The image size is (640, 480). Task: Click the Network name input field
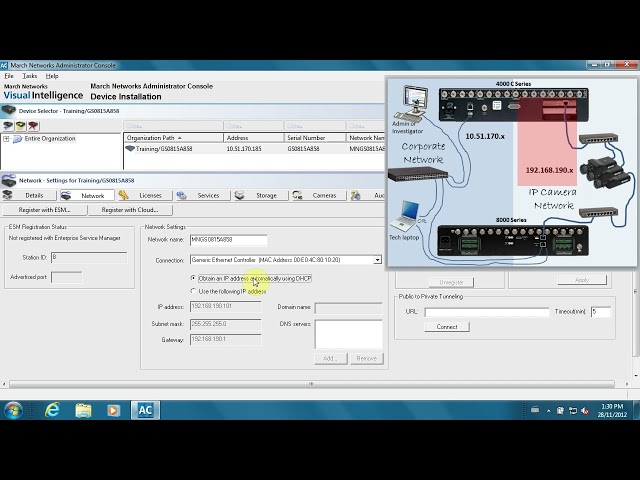pyautogui.click(x=229, y=240)
